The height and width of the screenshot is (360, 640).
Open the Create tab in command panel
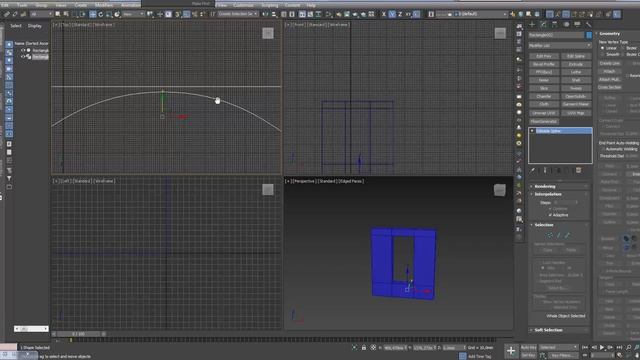coord(532,24)
